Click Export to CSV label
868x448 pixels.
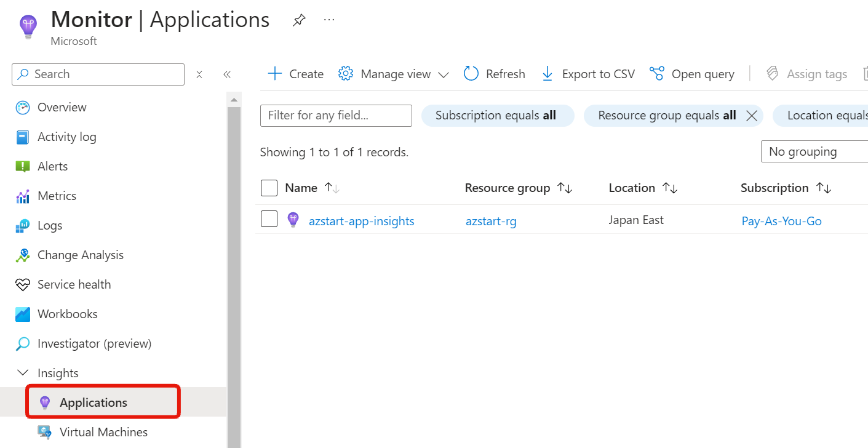[x=599, y=74]
